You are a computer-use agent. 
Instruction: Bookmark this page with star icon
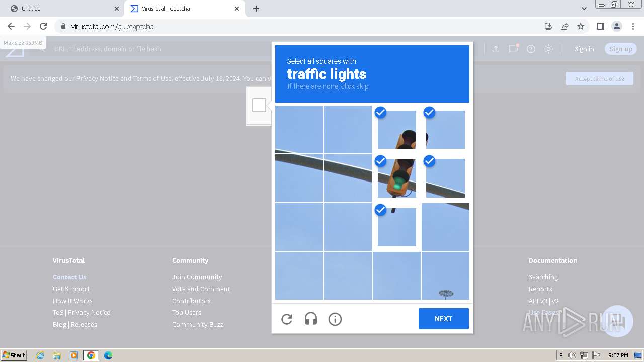tap(581, 26)
